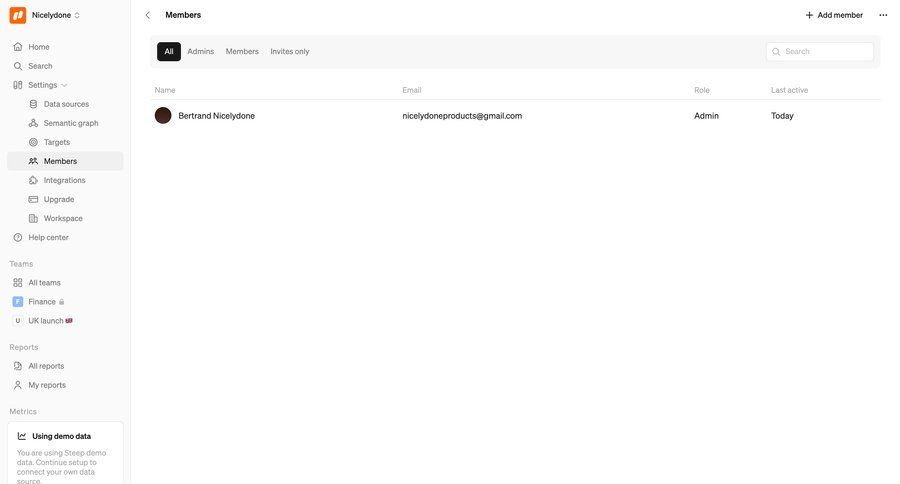This screenshot has height=484, width=900.
Task: Open the three-dot more options menu
Action: point(883,16)
